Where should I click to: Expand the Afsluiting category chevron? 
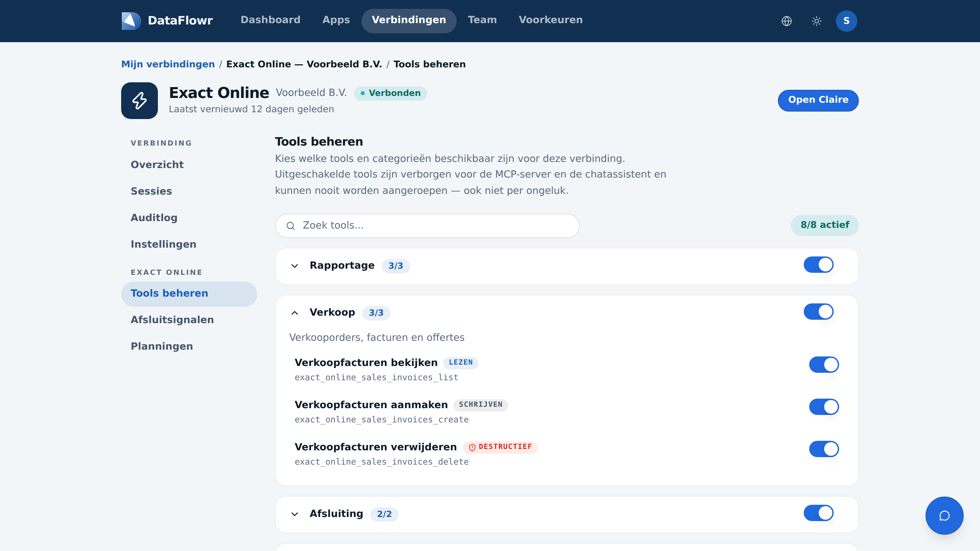(x=294, y=514)
